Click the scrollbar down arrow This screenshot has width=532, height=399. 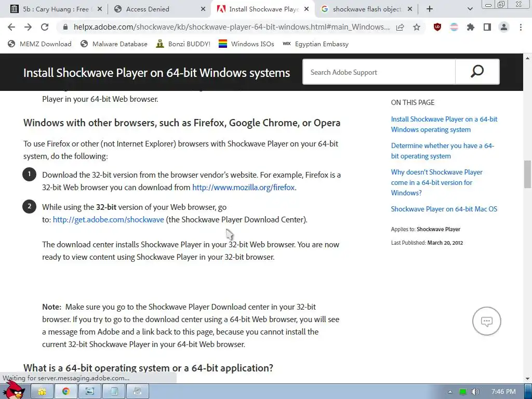tap(527, 379)
